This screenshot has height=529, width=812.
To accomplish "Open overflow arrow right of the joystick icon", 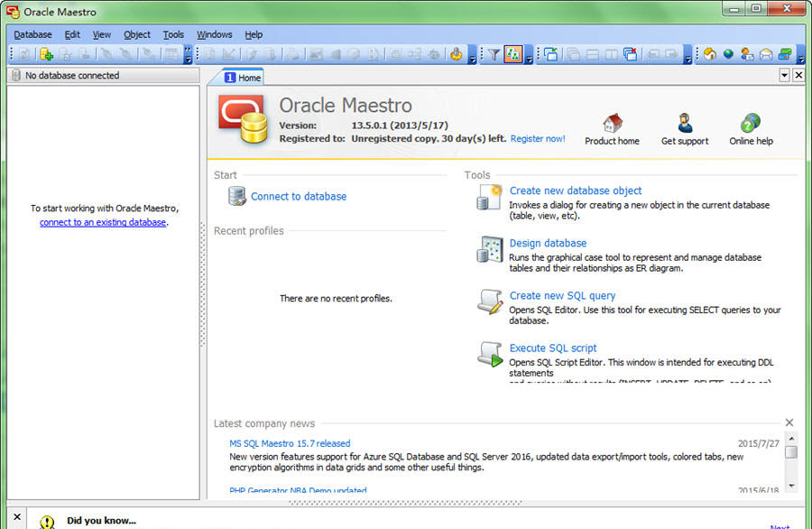I will pos(472,54).
